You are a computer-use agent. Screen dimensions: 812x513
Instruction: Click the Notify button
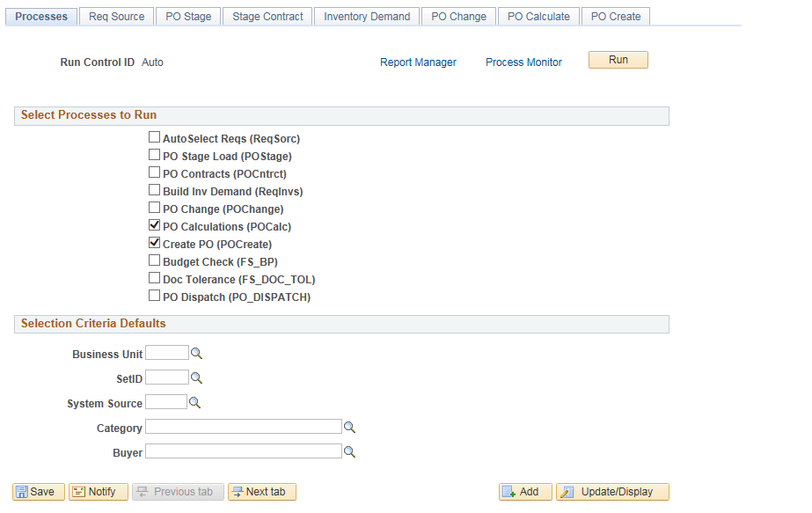[x=98, y=491]
